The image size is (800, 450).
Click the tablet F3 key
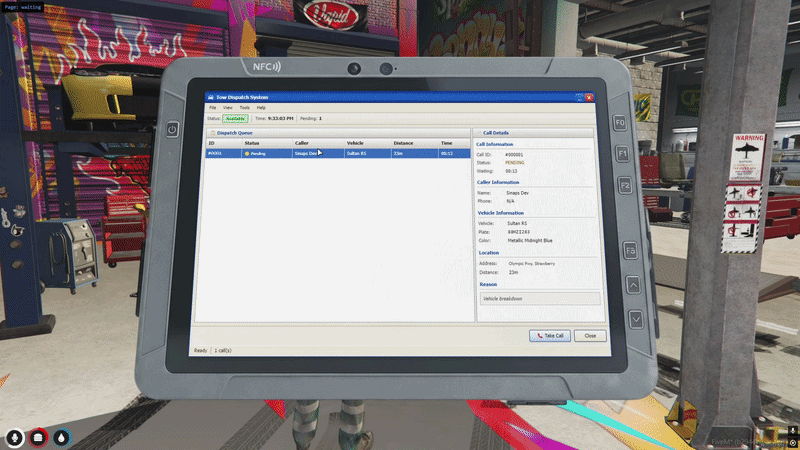click(x=631, y=251)
